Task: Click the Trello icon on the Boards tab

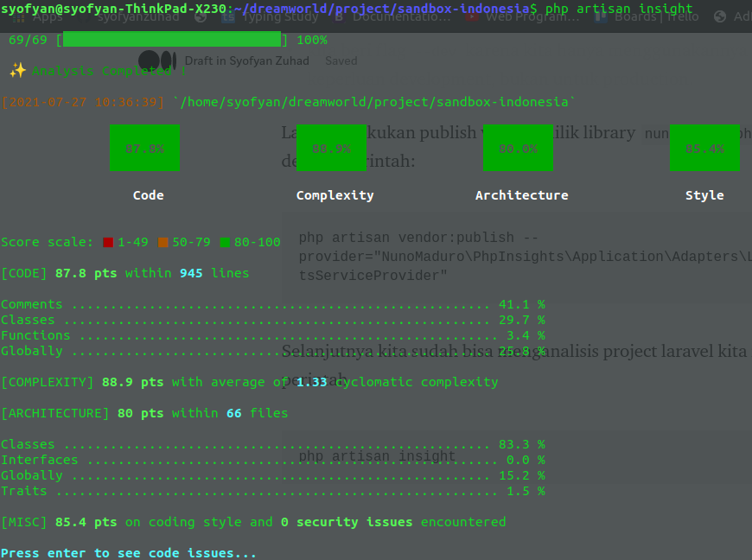Action: coord(601,16)
